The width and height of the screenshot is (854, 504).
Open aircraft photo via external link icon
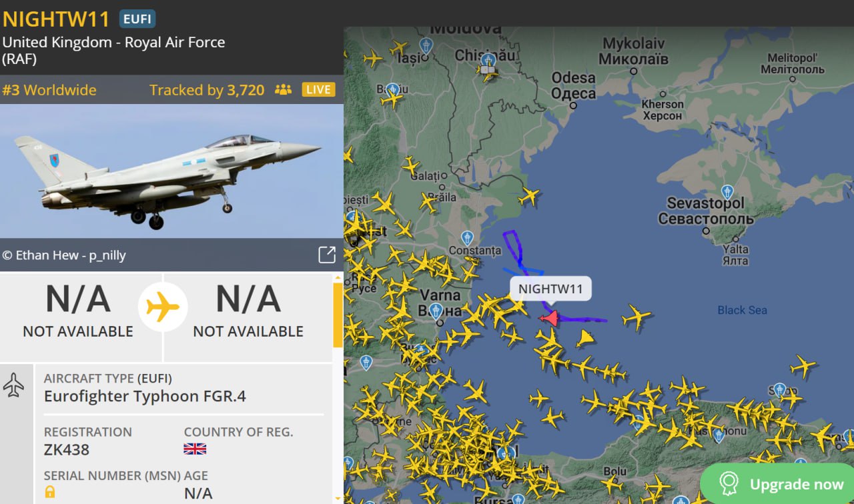point(327,255)
